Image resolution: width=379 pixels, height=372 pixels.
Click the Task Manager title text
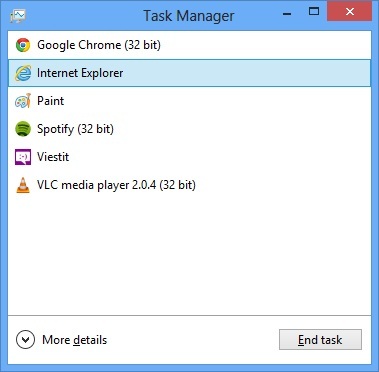pyautogui.click(x=189, y=16)
